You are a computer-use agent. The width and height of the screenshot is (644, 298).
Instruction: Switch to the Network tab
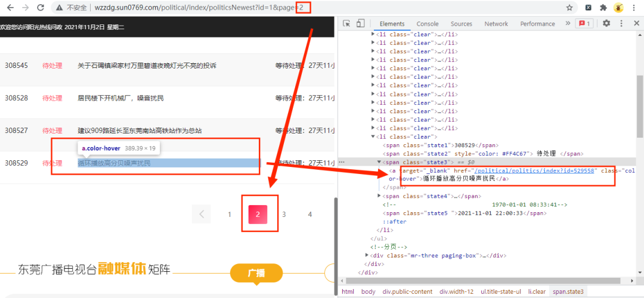coord(496,24)
